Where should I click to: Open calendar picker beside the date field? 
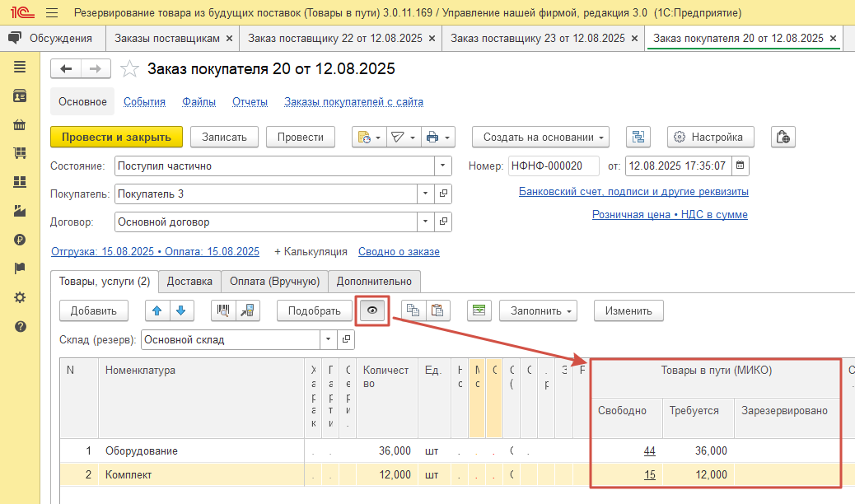[x=740, y=166]
